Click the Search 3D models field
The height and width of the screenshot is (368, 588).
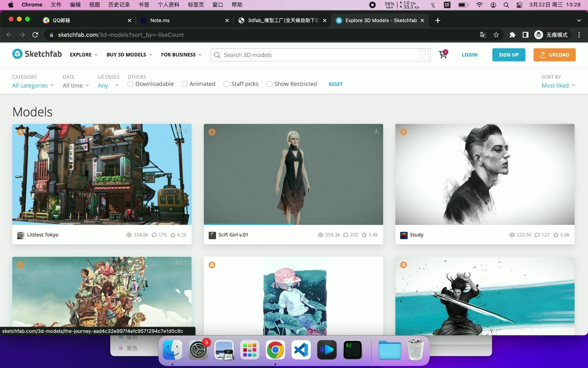tap(320, 55)
